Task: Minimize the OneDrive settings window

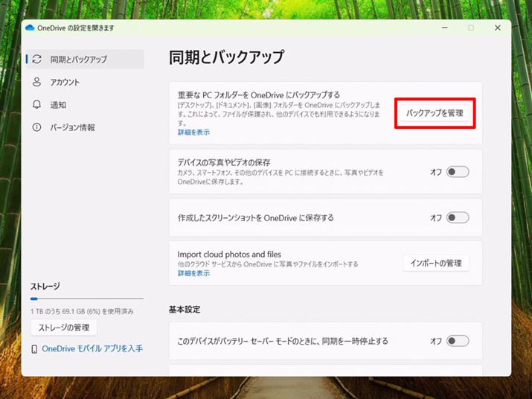Action: click(x=445, y=28)
